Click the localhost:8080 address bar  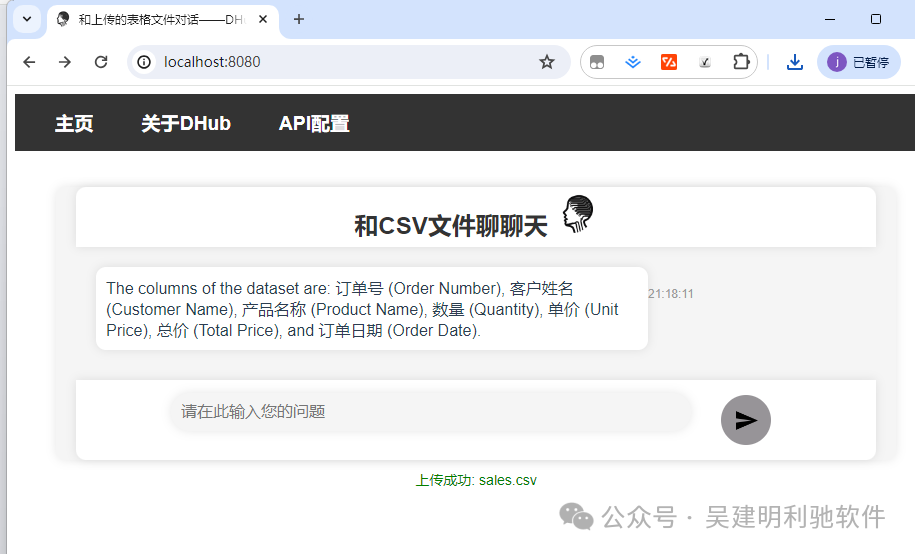348,62
